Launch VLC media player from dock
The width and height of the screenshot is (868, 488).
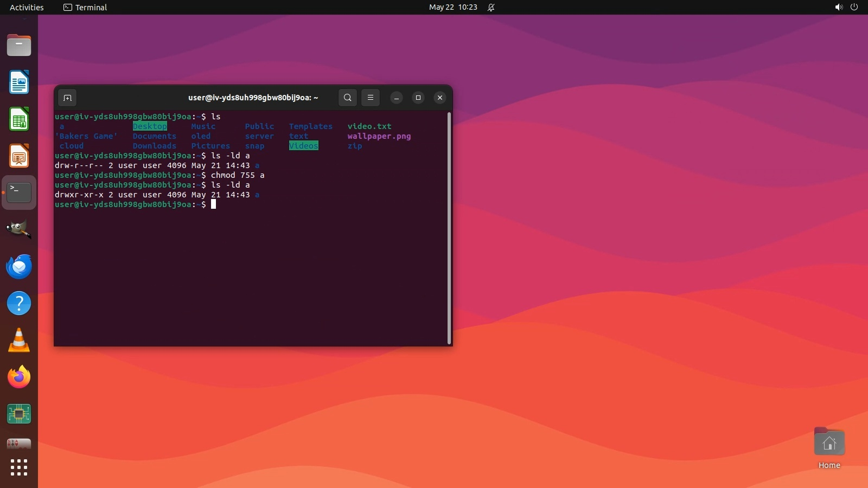click(x=19, y=341)
